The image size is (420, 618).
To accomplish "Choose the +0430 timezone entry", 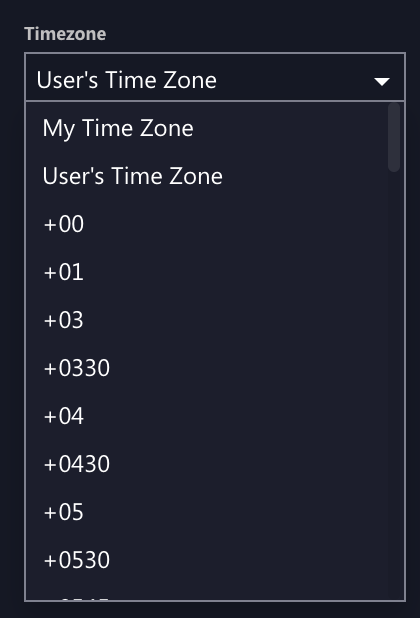I will pyautogui.click(x=206, y=464).
